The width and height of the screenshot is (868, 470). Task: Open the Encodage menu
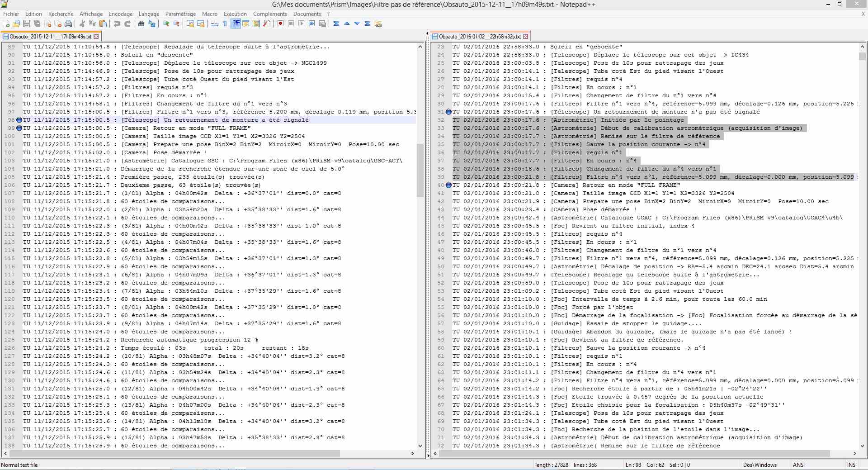[121, 14]
